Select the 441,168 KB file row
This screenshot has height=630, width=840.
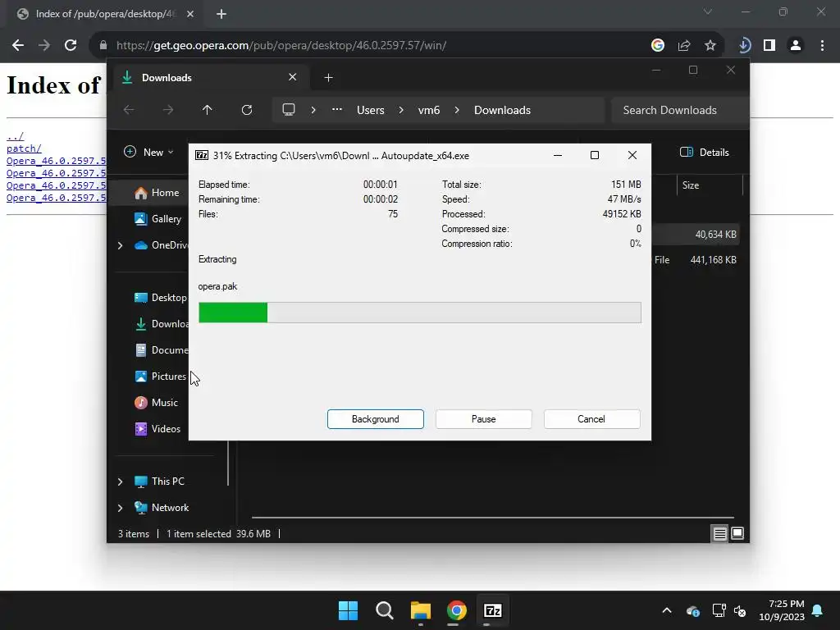(x=696, y=260)
